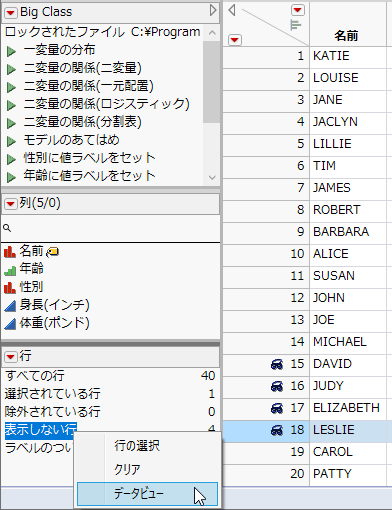The image size is (392, 510).
Task: Click the ROBERT cell
Action: pyautogui.click(x=347, y=210)
